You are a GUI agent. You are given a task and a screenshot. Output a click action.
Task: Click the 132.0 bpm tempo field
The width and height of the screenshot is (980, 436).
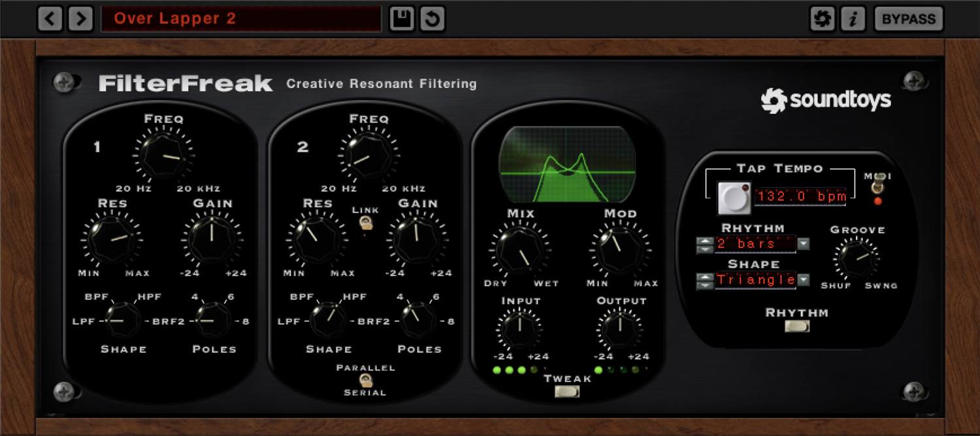800,196
